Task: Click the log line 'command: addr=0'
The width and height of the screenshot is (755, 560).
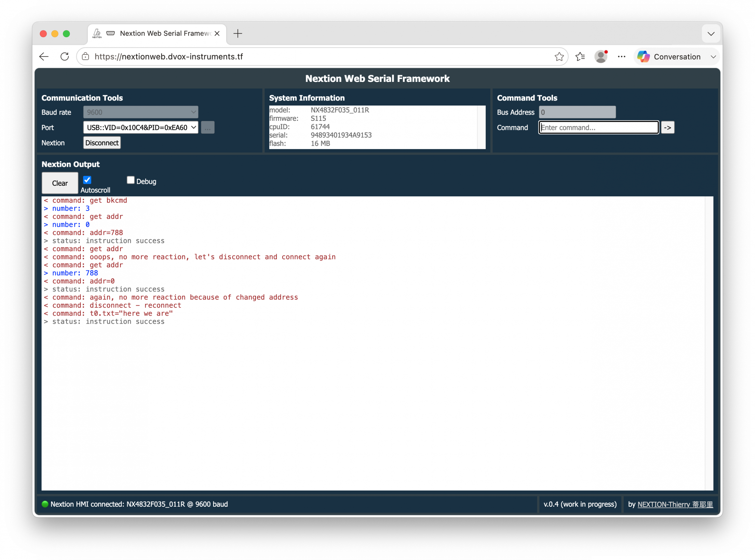Action: point(79,281)
